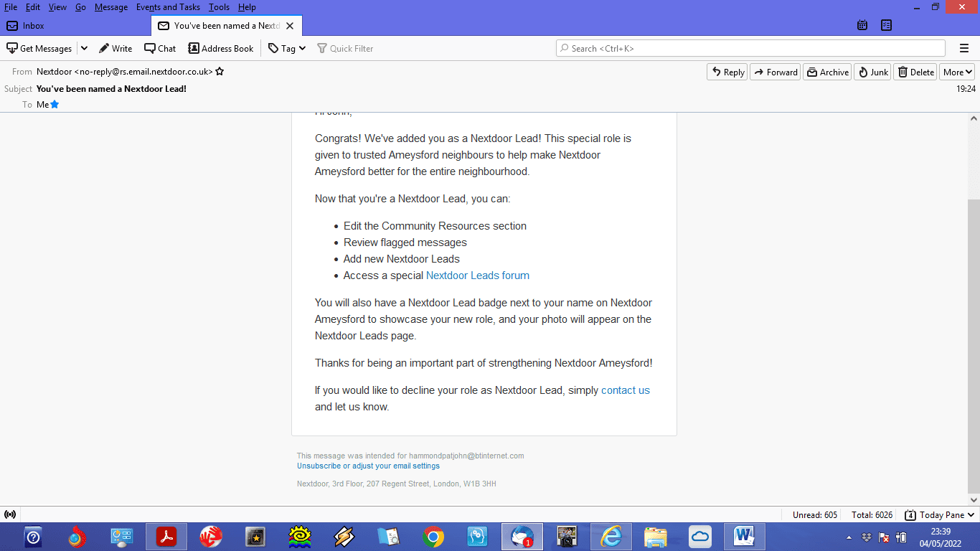Forward this email
This screenshot has height=551, width=980.
tap(776, 72)
